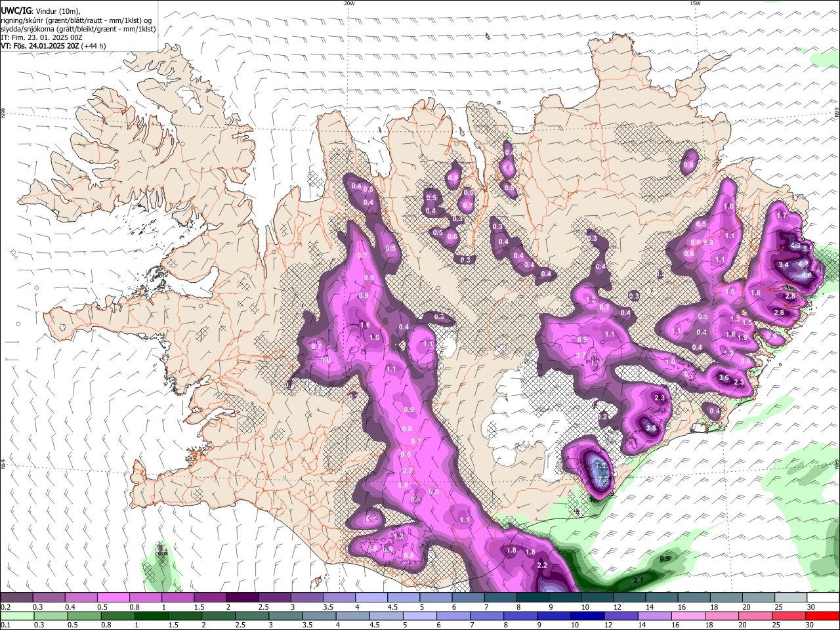Click the darkest purple 2 swatch in the upper scale
Image resolution: width=840 pixels, height=630 pixels.
(x=242, y=598)
